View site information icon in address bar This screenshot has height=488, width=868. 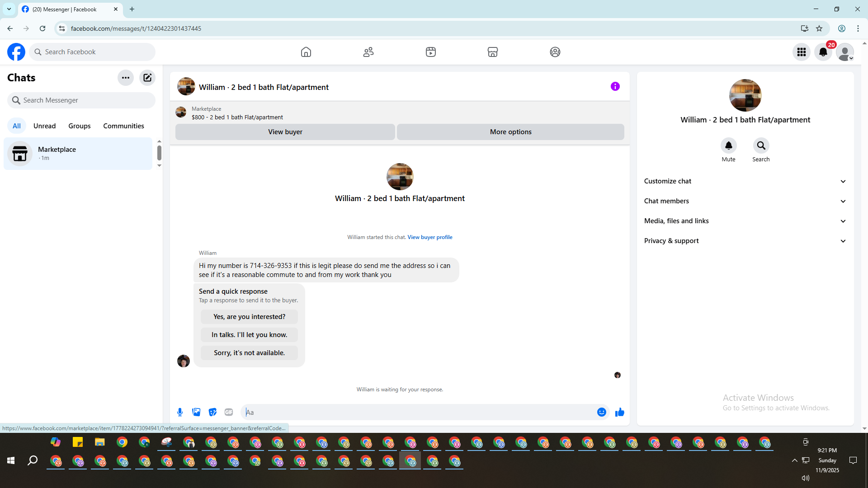(62, 28)
